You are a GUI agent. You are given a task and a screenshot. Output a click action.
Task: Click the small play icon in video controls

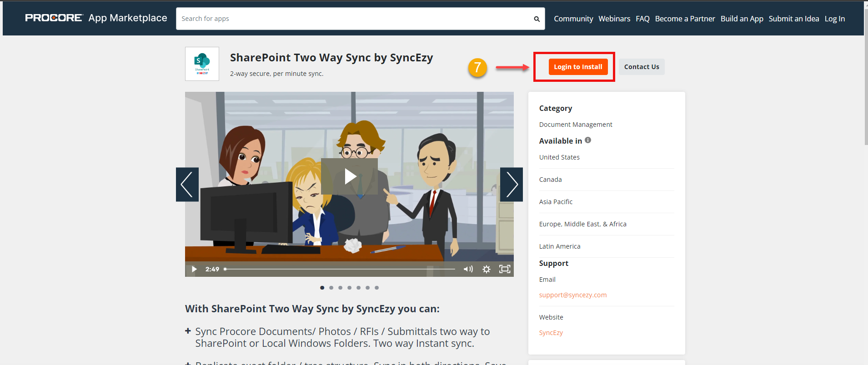(x=194, y=269)
